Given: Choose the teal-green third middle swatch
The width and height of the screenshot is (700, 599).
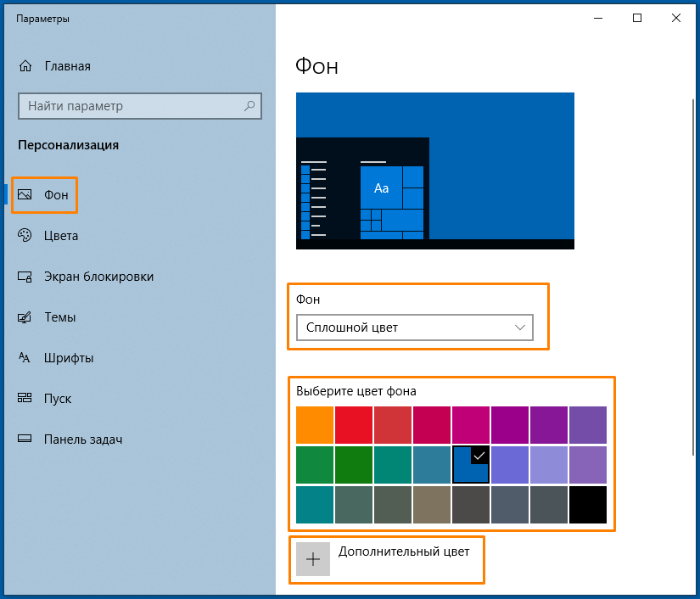Looking at the screenshot, I should tap(393, 465).
